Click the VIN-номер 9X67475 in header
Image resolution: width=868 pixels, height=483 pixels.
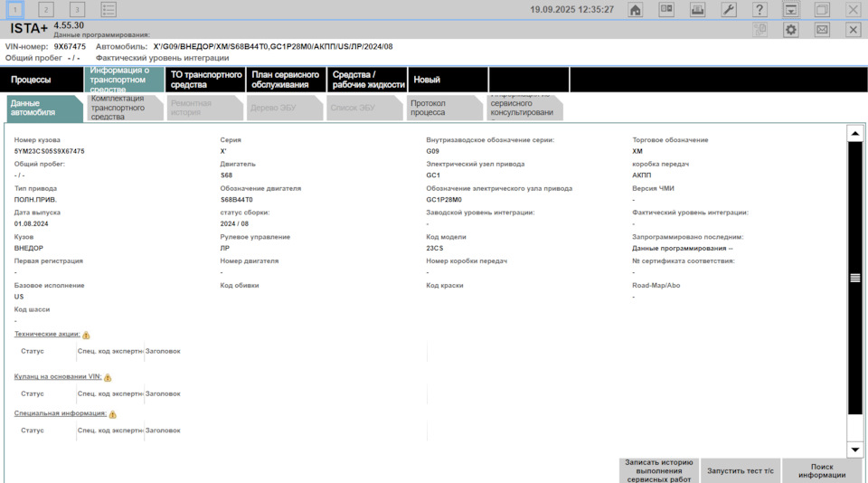(70, 46)
